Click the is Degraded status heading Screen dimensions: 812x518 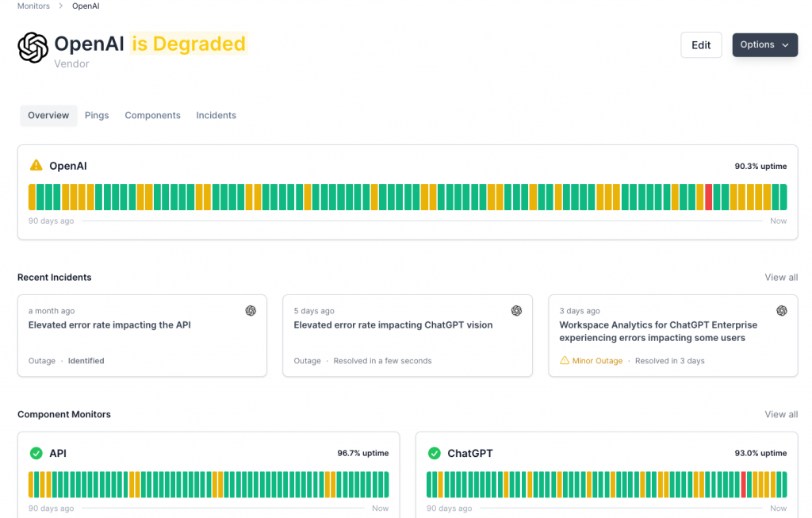189,44
